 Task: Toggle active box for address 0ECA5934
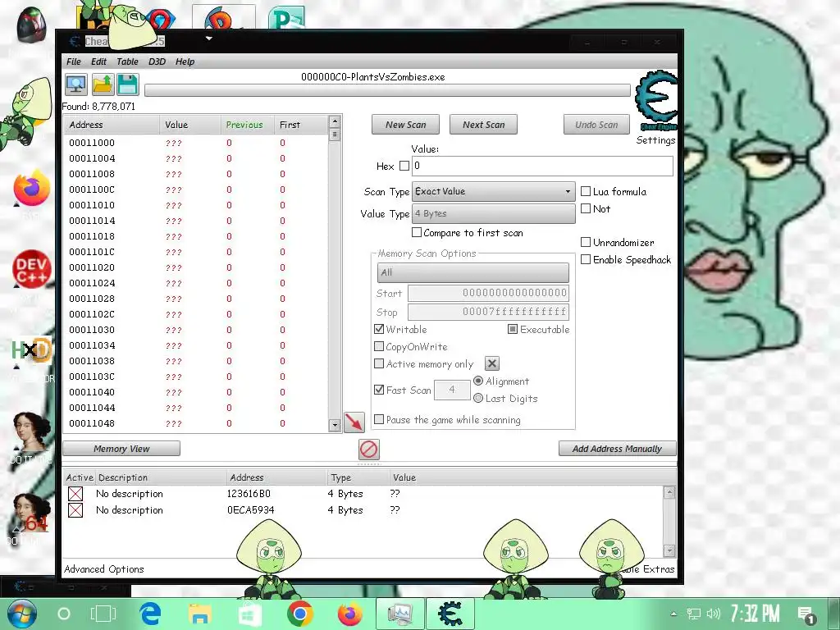click(75, 510)
